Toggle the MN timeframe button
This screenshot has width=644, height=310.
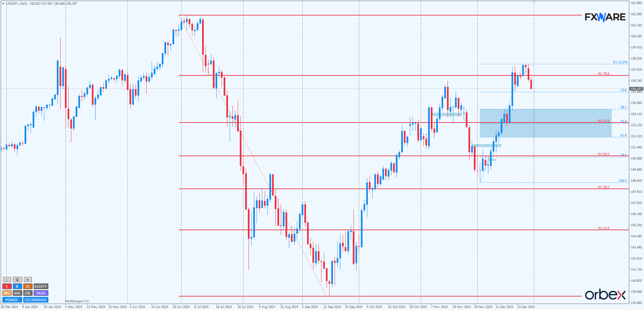pyautogui.click(x=17, y=293)
